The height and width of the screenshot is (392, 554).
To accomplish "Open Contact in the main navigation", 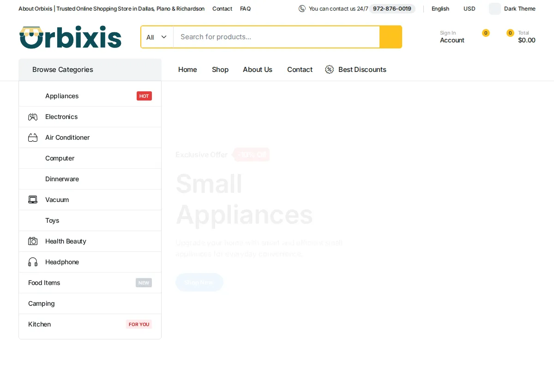I will point(300,70).
